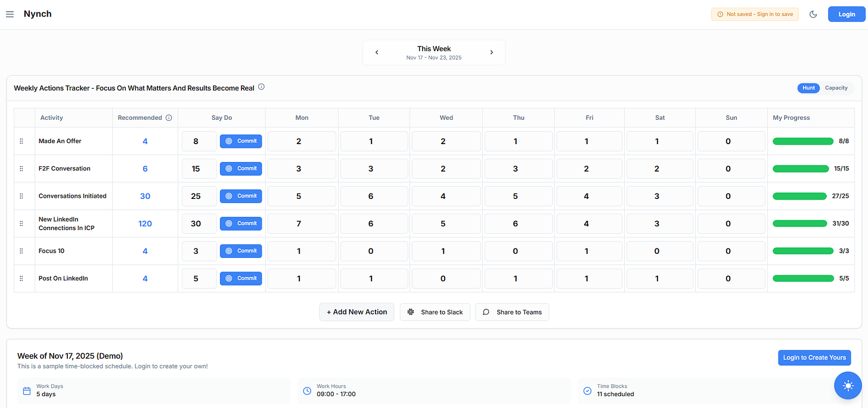Screen dimensions: 868x408
Task: Click Login to Create Yours button
Action: (814, 357)
